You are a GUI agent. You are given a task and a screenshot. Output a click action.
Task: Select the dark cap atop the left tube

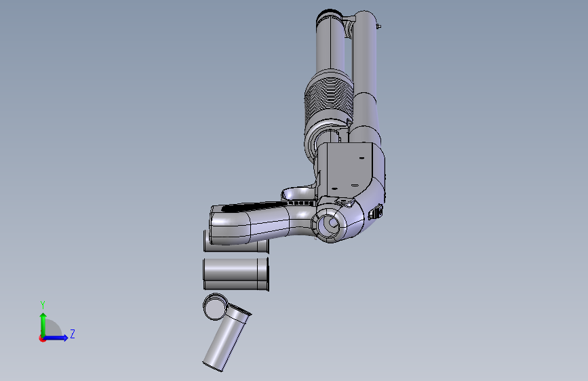[x=329, y=15]
